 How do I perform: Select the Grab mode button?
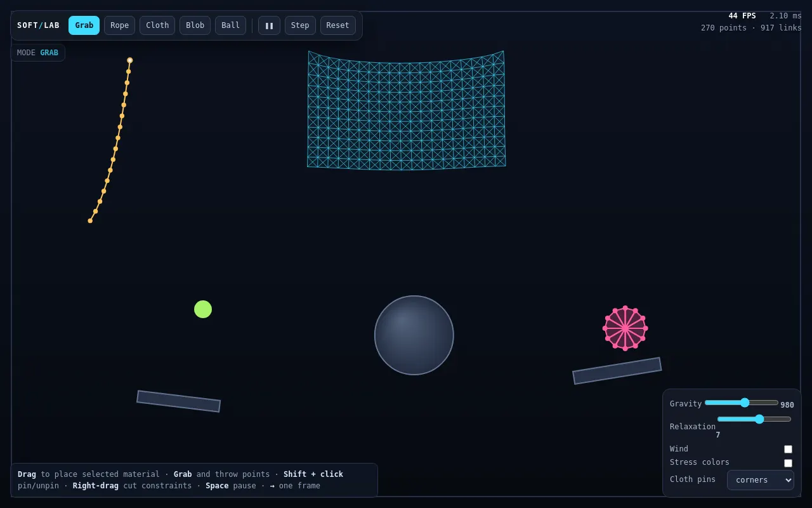coord(84,25)
